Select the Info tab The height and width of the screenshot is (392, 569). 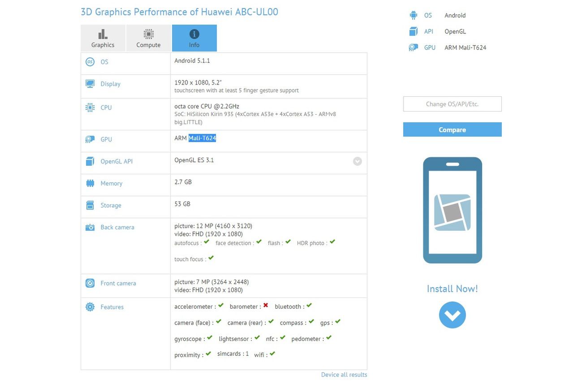tap(194, 38)
